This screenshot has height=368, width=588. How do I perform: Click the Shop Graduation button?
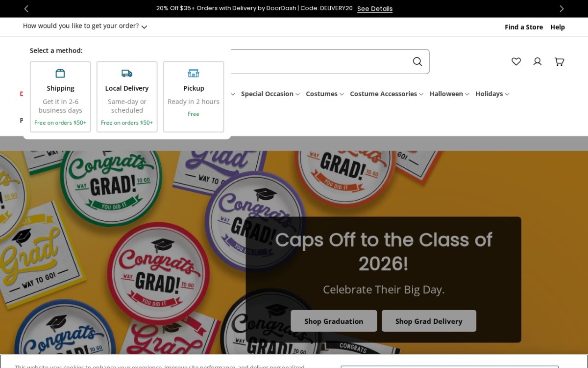[334, 321]
